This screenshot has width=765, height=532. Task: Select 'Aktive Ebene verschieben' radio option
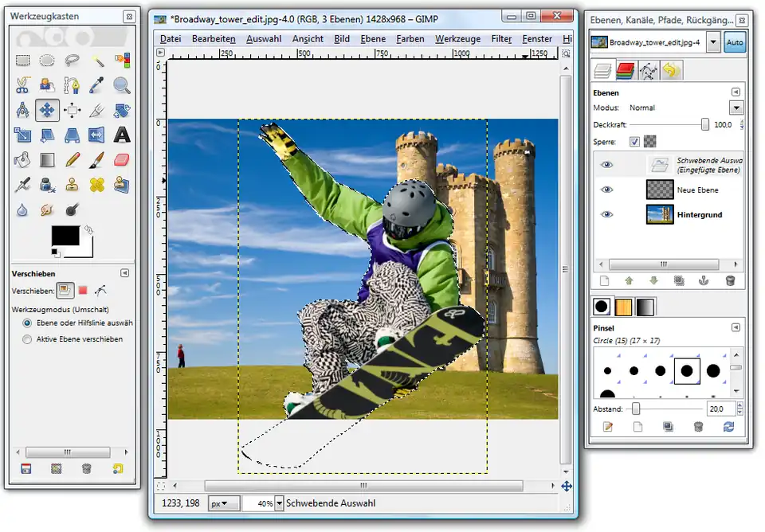pos(28,339)
